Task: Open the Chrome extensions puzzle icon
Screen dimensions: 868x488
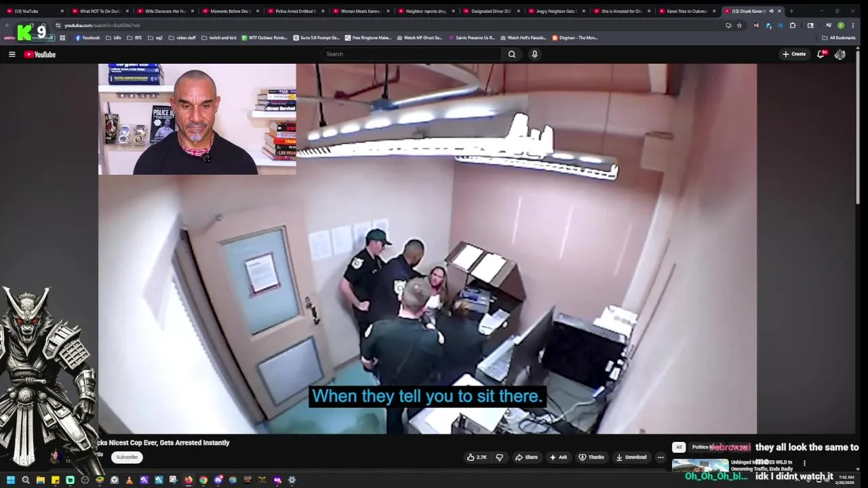Action: click(x=792, y=25)
